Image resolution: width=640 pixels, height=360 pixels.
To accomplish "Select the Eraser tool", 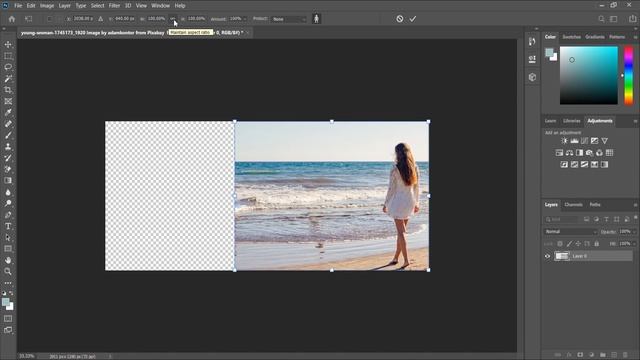I will [x=8, y=169].
